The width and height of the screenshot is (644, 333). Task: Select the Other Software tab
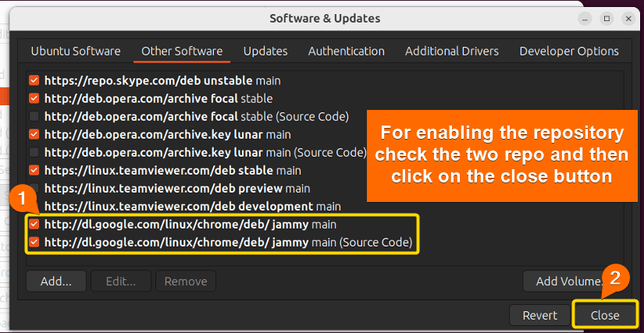(182, 51)
